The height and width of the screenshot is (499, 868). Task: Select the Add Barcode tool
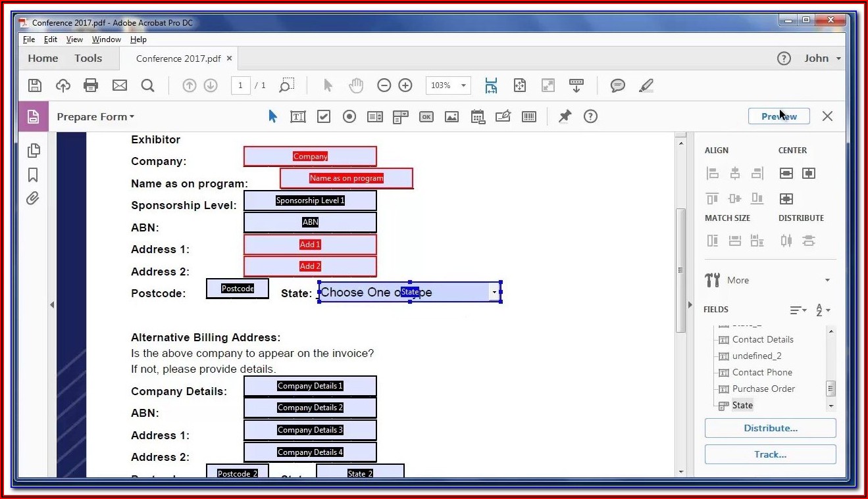click(529, 116)
